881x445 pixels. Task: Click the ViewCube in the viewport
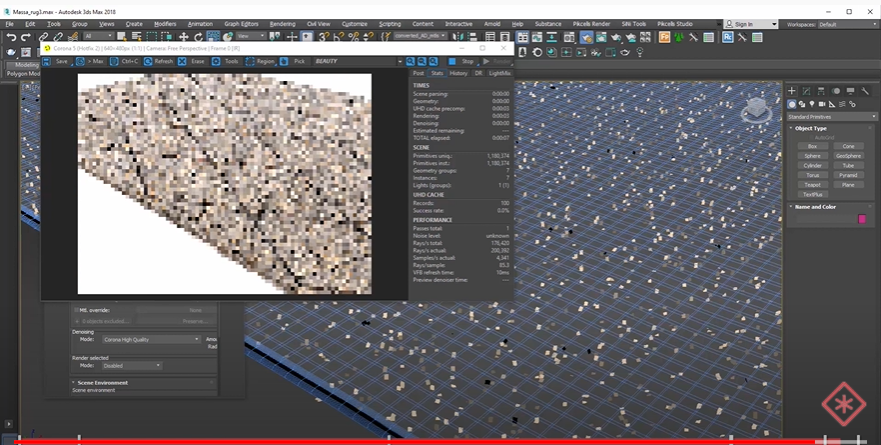[756, 109]
